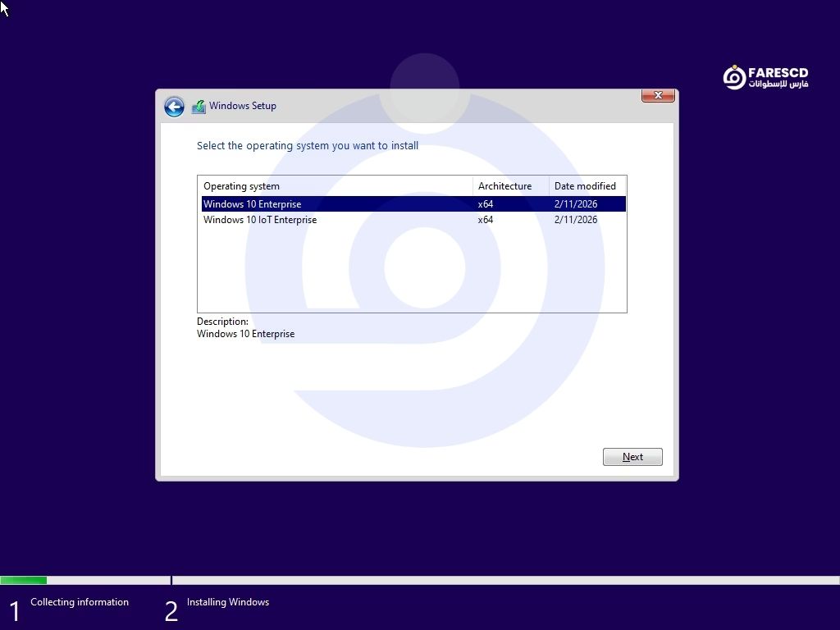Click x64 in the highlighted Enterprise row
Viewport: 840px width, 630px height.
point(486,204)
